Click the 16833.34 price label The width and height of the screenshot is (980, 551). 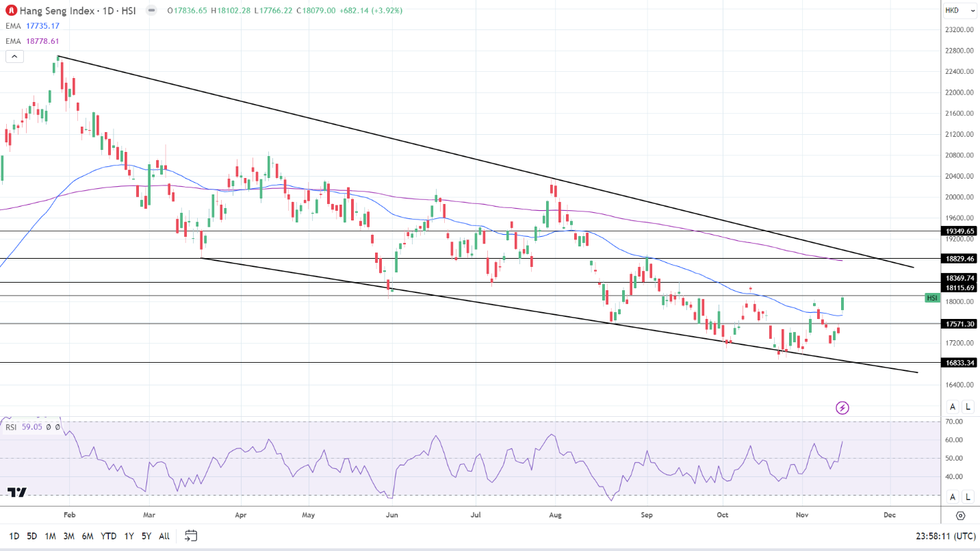[959, 363]
